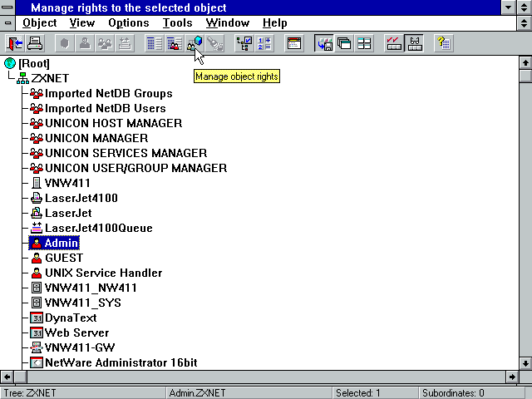Click the exit door toolbar icon

15,43
